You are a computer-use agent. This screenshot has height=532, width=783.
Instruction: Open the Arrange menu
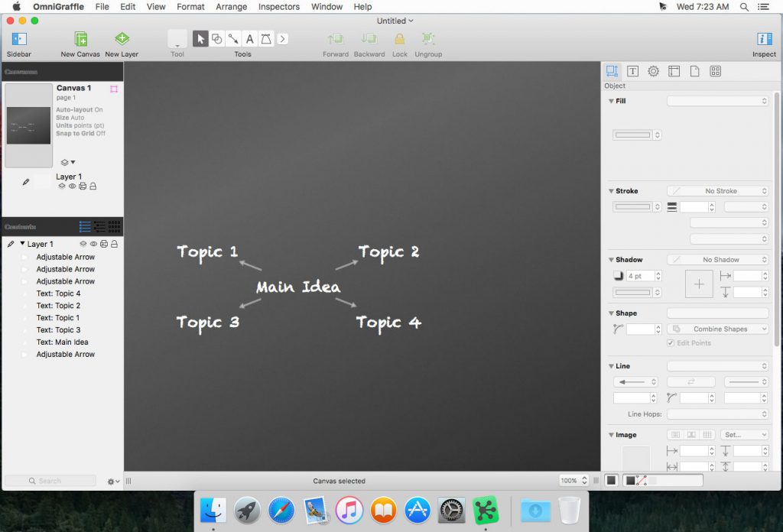coord(231,6)
